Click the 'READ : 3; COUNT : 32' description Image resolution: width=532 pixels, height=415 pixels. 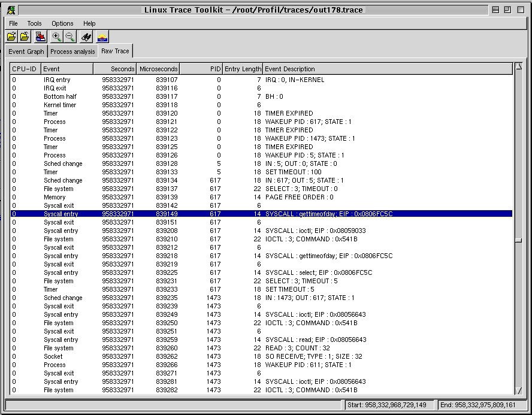(x=298, y=348)
